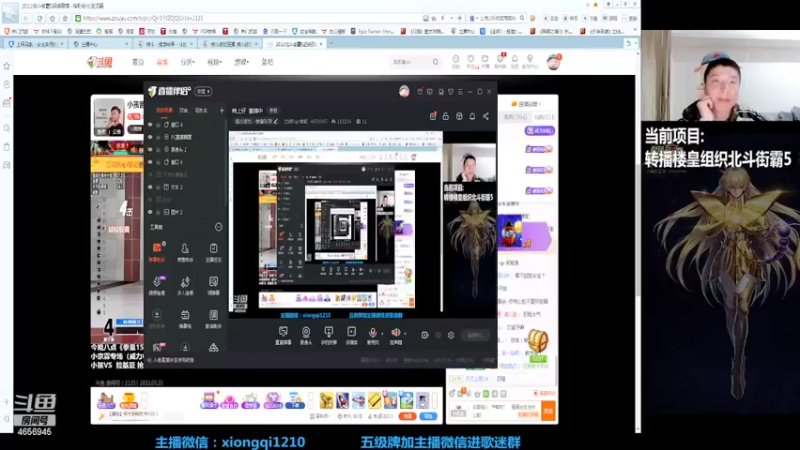Switch to the 主播中心 browser tab

pos(100,44)
